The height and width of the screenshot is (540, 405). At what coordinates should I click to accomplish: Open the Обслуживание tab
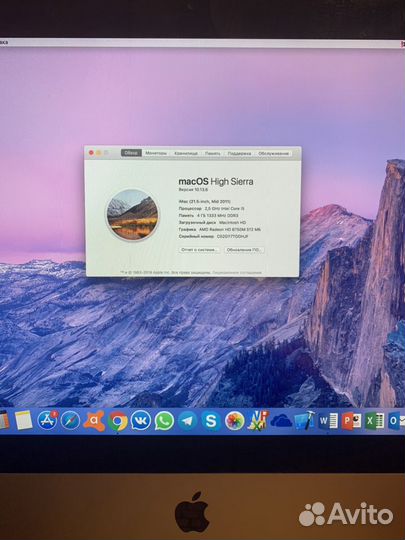273,153
